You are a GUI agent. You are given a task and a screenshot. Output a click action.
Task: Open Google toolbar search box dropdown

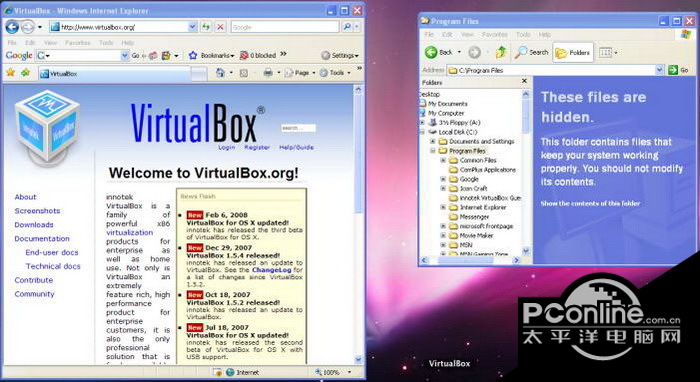tap(125, 56)
